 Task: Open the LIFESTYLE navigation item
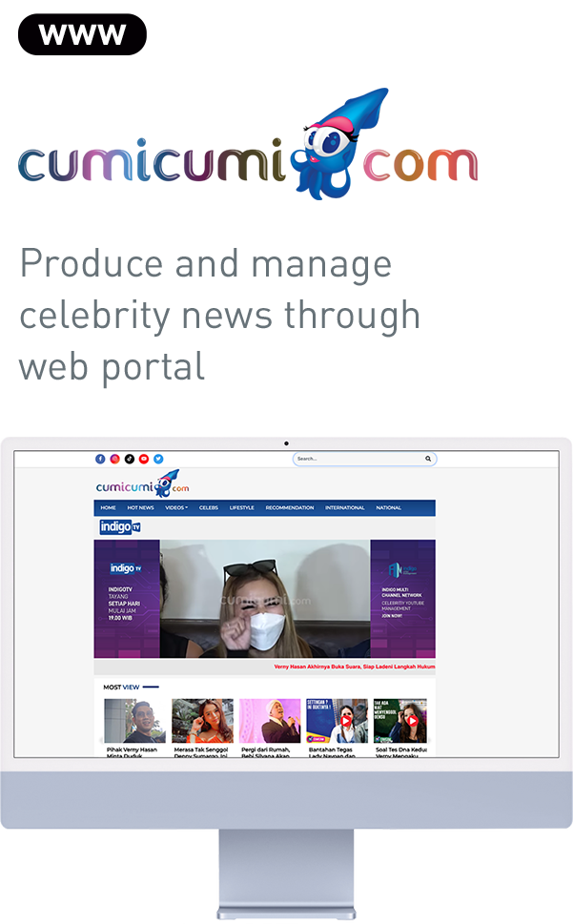point(242,508)
